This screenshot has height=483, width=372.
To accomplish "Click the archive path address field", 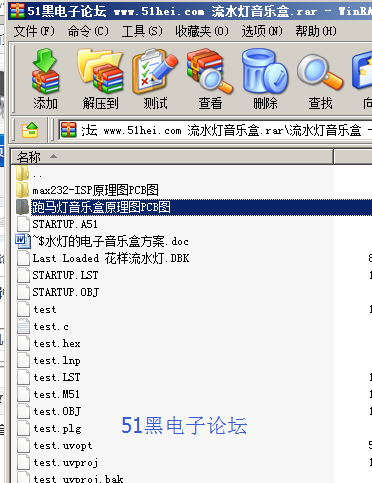I will pyautogui.click(x=215, y=130).
